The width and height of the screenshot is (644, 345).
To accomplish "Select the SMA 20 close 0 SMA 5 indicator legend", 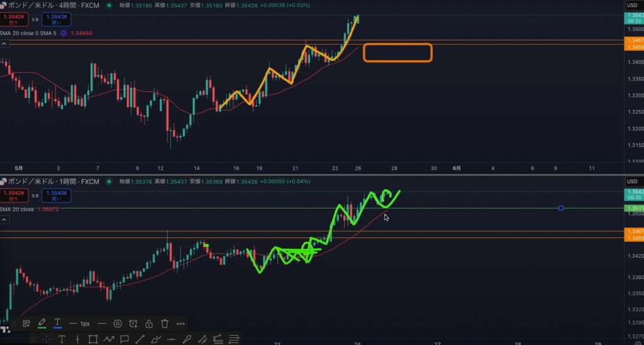I will (x=28, y=33).
